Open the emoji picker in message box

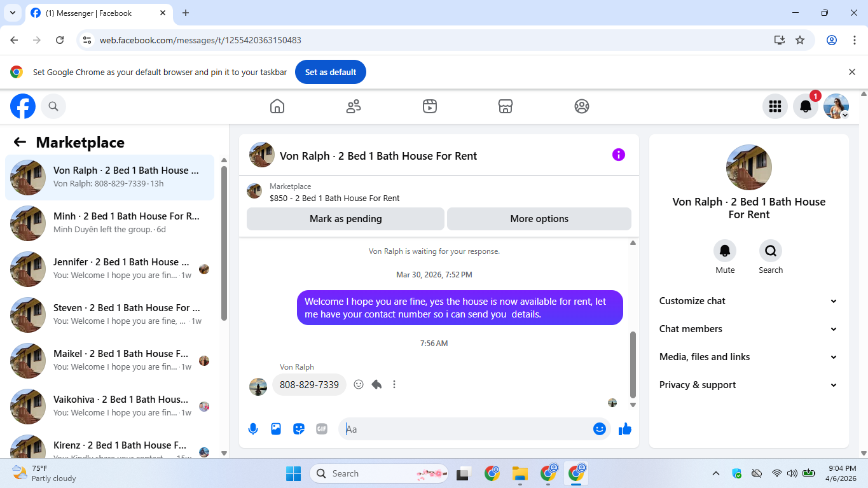[x=599, y=429]
